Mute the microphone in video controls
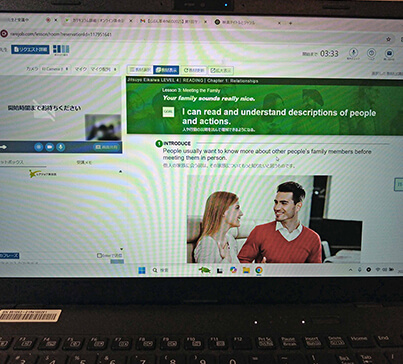 pyautogui.click(x=61, y=147)
